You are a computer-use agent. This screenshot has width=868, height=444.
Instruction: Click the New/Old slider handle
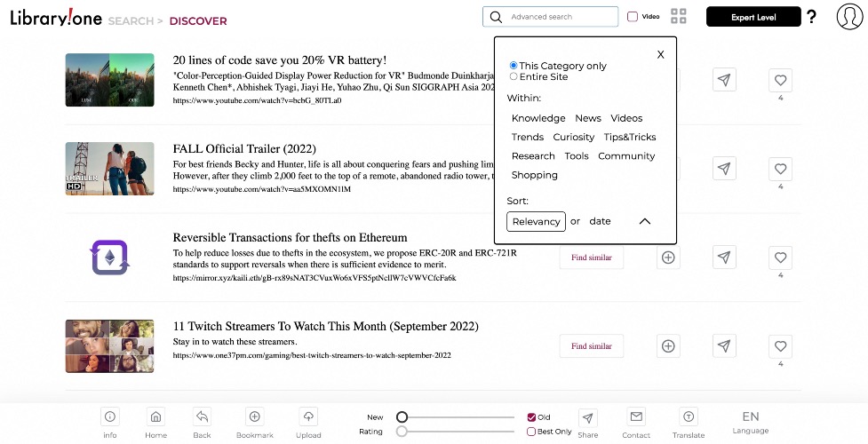click(x=402, y=416)
